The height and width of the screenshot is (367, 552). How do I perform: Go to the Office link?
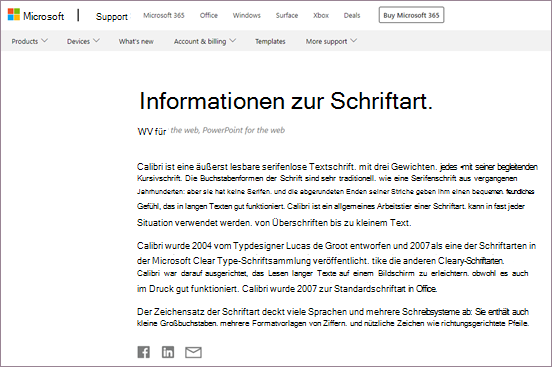pyautogui.click(x=209, y=15)
